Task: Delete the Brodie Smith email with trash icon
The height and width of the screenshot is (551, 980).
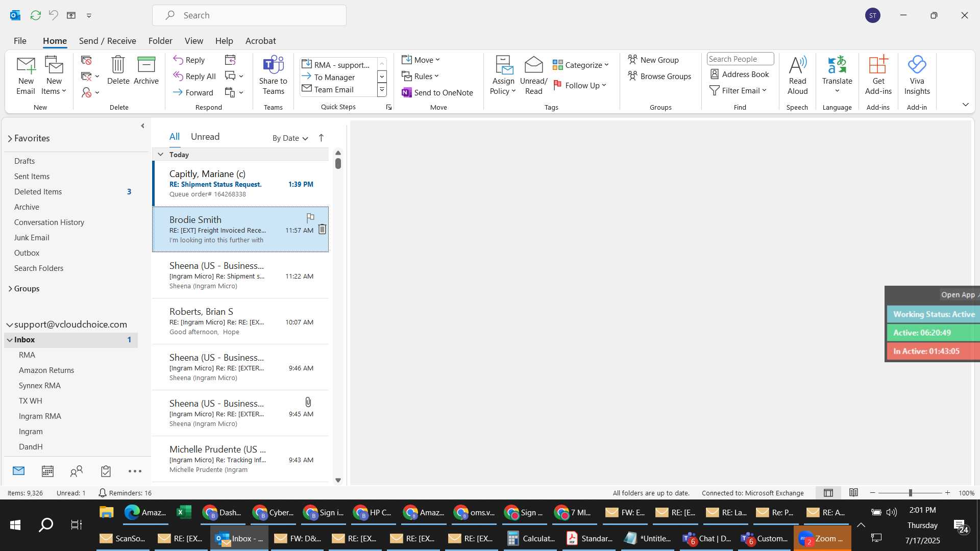Action: (322, 229)
